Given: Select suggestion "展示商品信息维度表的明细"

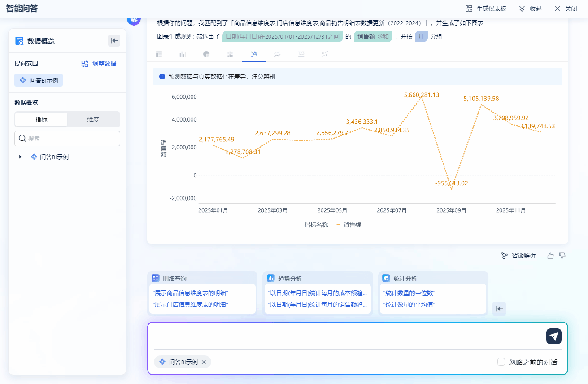Looking at the screenshot, I should coord(191,293).
